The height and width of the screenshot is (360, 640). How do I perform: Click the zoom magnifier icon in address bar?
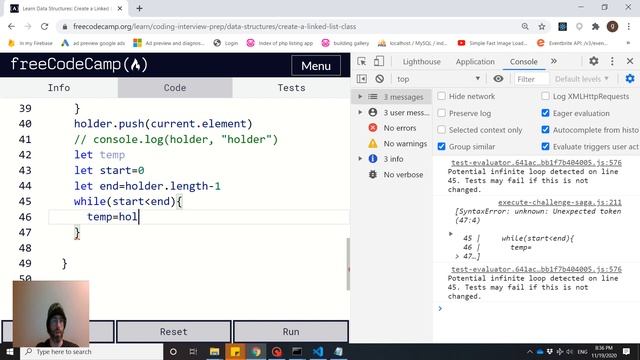525,27
